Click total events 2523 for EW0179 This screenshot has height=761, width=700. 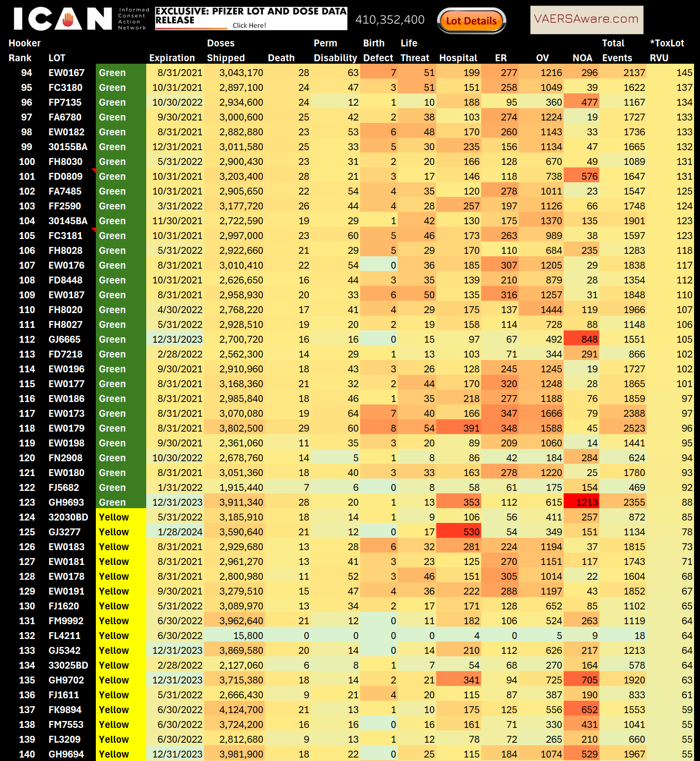click(622, 428)
